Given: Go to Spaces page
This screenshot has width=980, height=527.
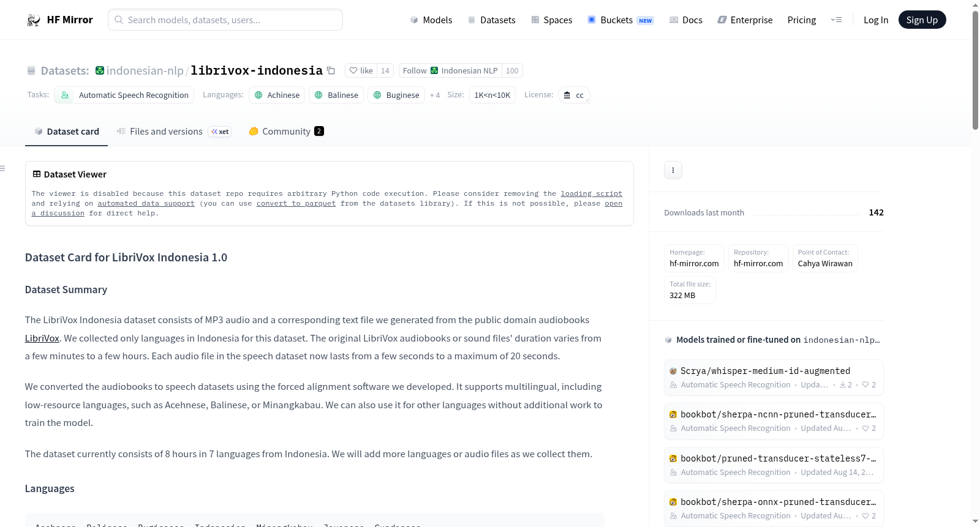Looking at the screenshot, I should click(x=552, y=20).
